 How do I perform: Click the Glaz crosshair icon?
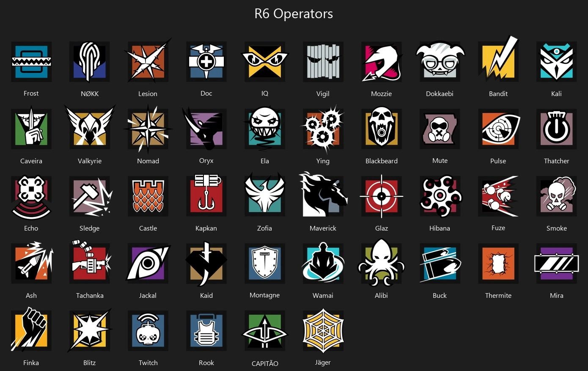[382, 196]
